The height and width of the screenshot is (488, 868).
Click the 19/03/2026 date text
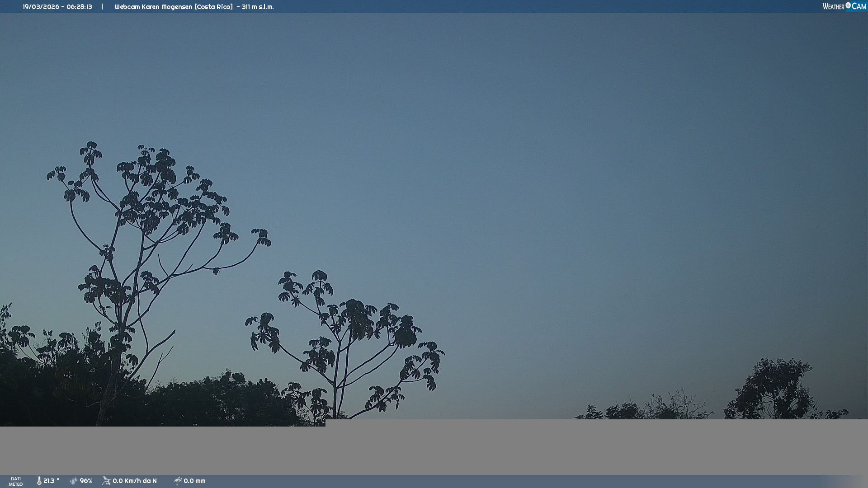pyautogui.click(x=41, y=7)
